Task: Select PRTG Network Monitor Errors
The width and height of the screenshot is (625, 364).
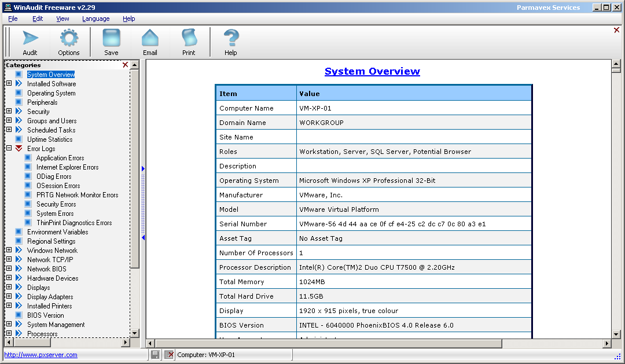Action: (x=78, y=195)
